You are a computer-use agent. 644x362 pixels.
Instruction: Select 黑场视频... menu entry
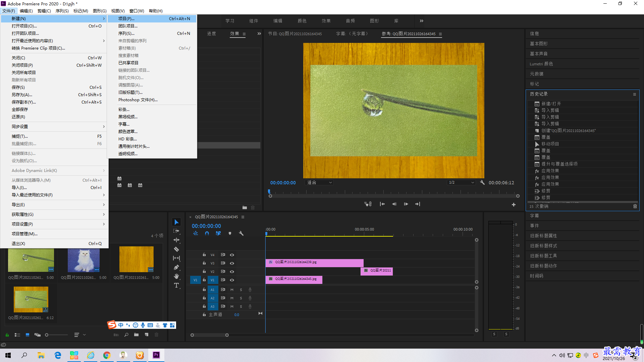(152, 117)
